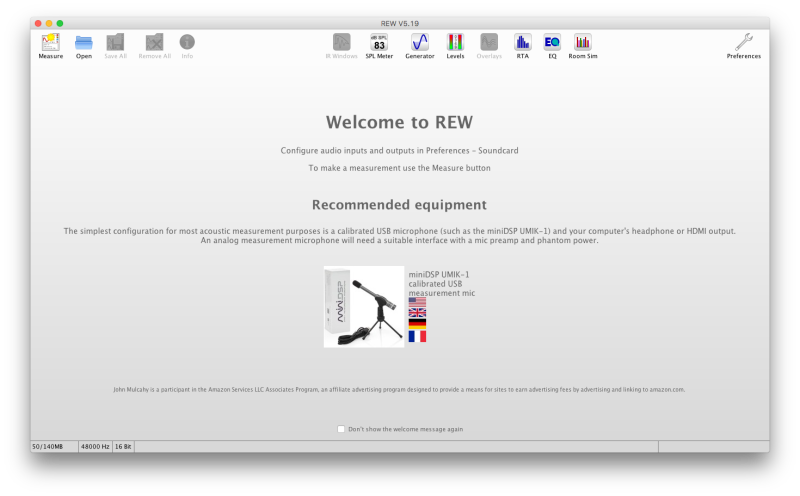
Task: Click the 50/140MB memory status field
Action: tap(54, 447)
